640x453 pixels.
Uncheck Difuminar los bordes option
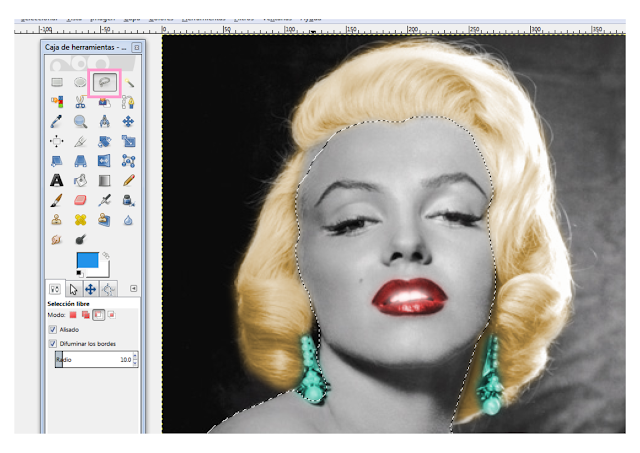tap(53, 344)
